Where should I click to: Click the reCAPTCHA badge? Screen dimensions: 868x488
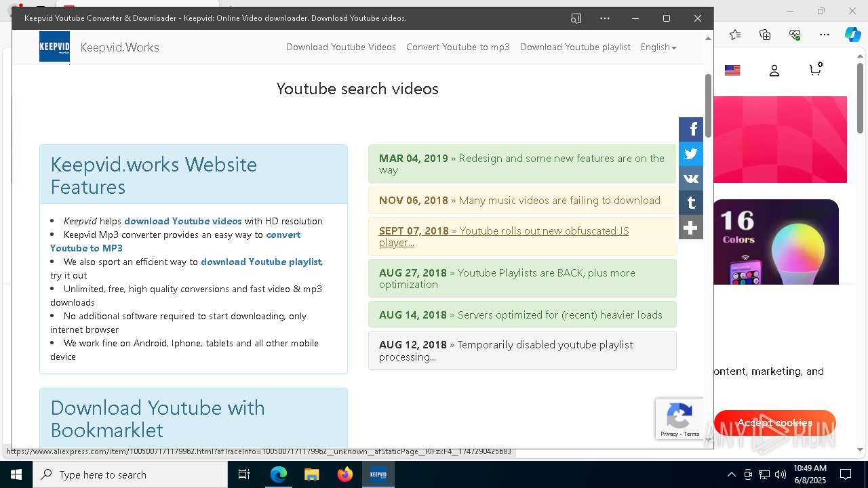click(679, 419)
